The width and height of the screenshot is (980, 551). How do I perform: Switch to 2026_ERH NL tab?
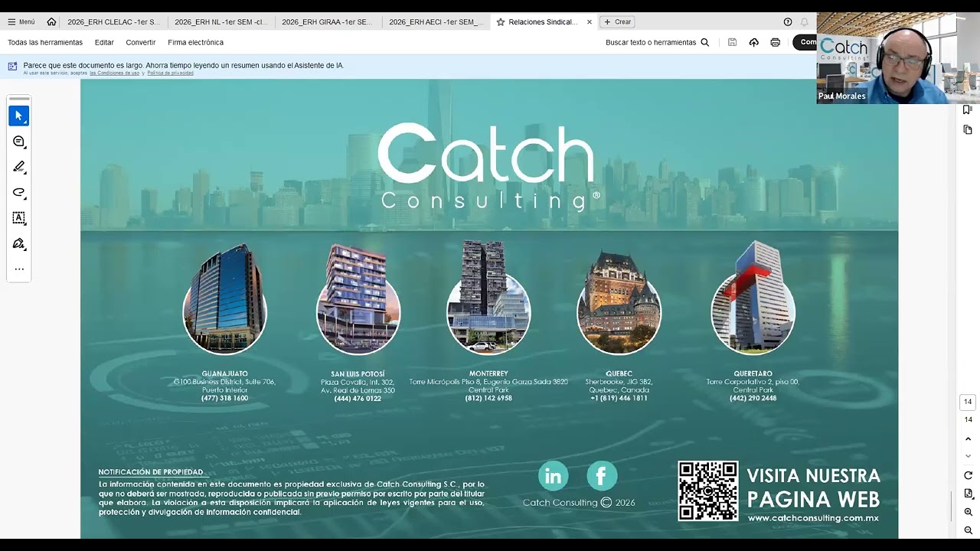[220, 22]
